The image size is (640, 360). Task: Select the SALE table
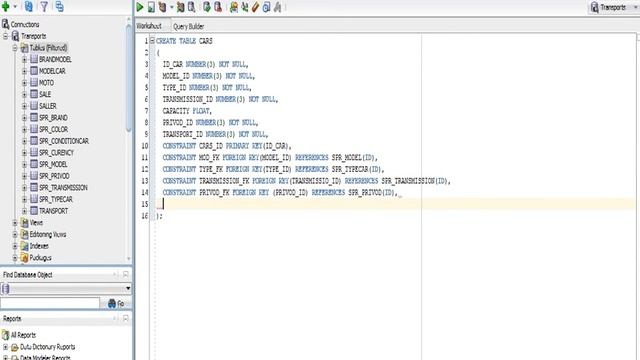click(x=45, y=94)
